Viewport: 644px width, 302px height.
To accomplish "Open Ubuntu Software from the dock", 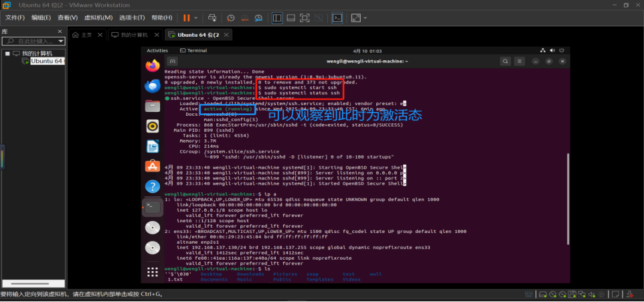I will pyautogui.click(x=153, y=167).
